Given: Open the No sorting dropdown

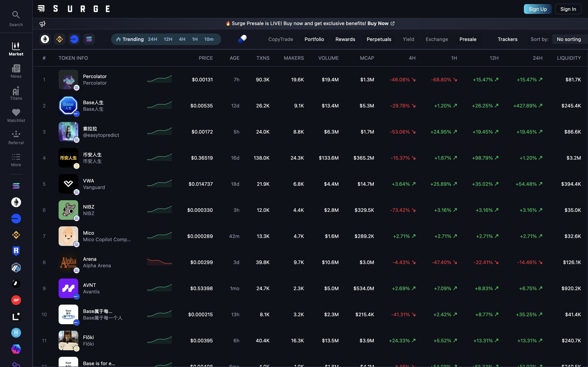Looking at the screenshot, I should (x=569, y=39).
